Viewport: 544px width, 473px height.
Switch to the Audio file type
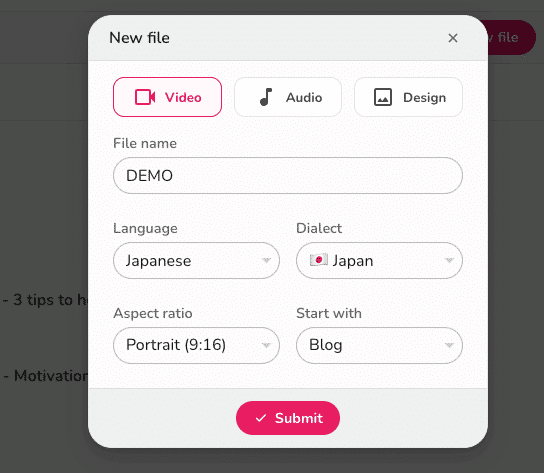tap(288, 97)
